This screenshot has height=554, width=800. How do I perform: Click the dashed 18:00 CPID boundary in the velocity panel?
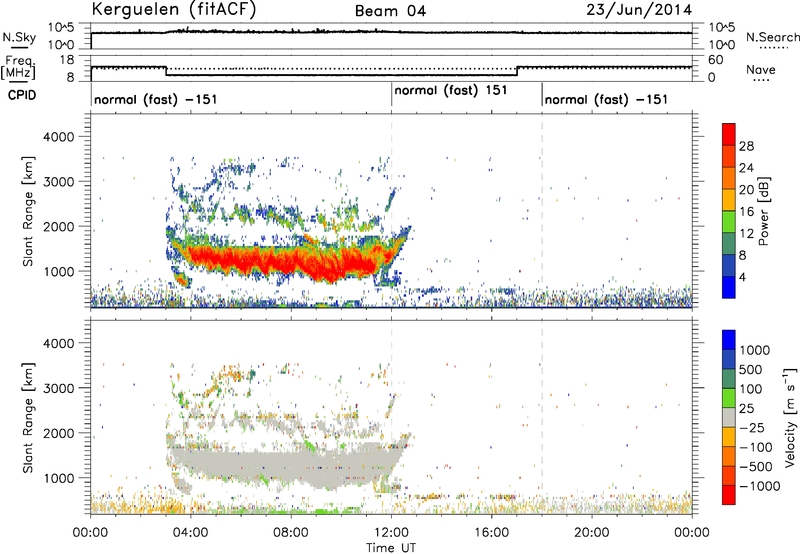pyautogui.click(x=542, y=417)
